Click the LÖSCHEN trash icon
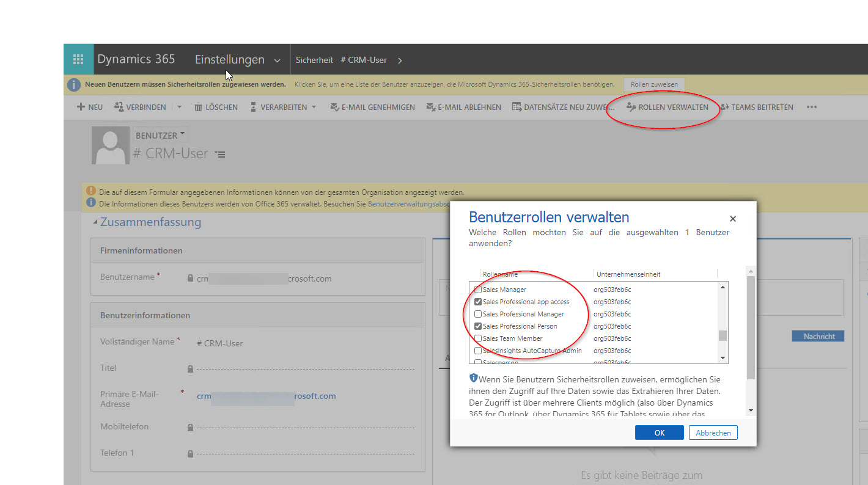The width and height of the screenshot is (868, 485). pos(198,107)
